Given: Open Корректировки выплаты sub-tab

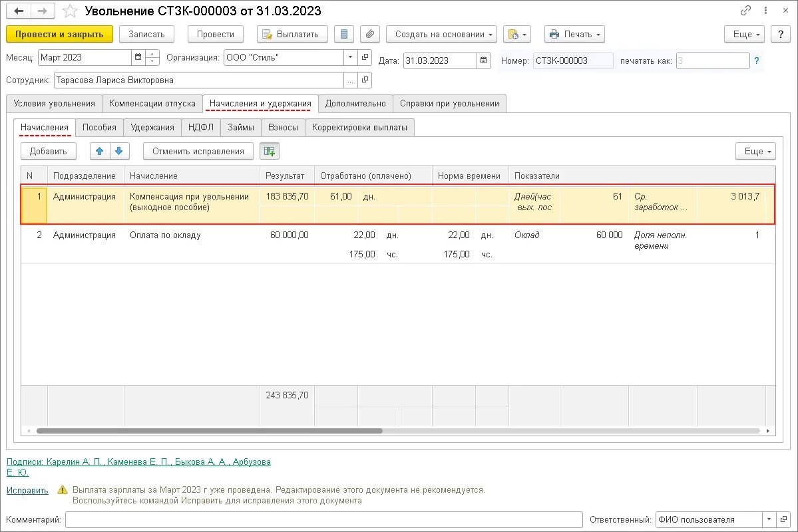Looking at the screenshot, I should (360, 127).
